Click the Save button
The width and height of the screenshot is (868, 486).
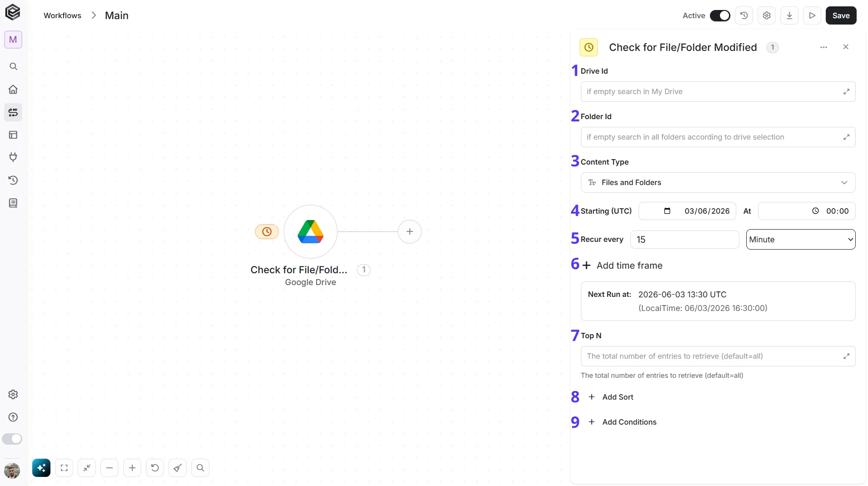[x=841, y=15]
